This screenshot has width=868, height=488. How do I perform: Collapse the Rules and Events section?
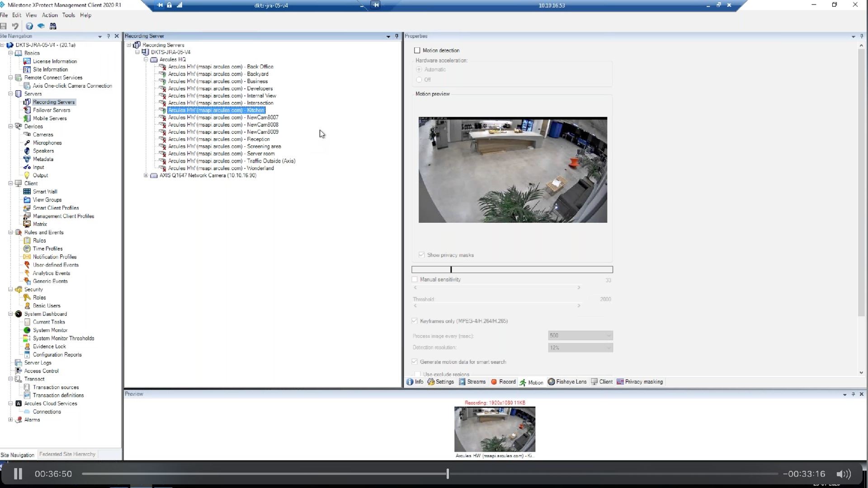pyautogui.click(x=10, y=233)
